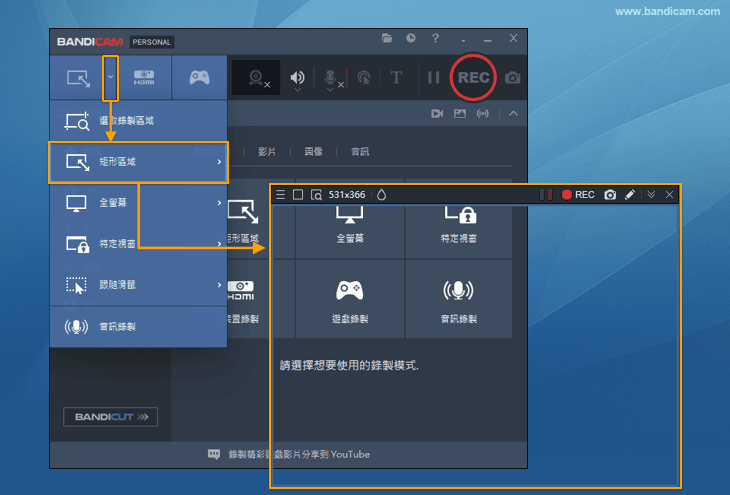
Task: Click the audio level meter in frame bar
Action: (x=546, y=195)
